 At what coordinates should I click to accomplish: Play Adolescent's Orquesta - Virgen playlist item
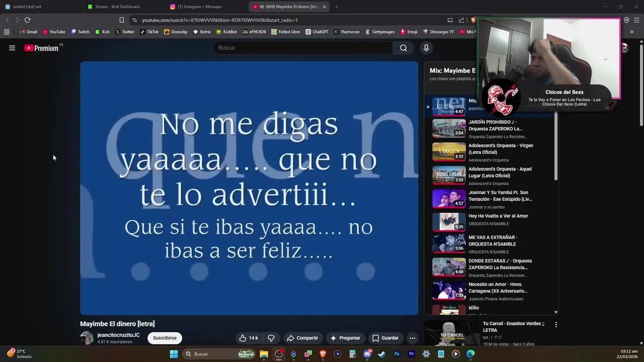point(491,152)
